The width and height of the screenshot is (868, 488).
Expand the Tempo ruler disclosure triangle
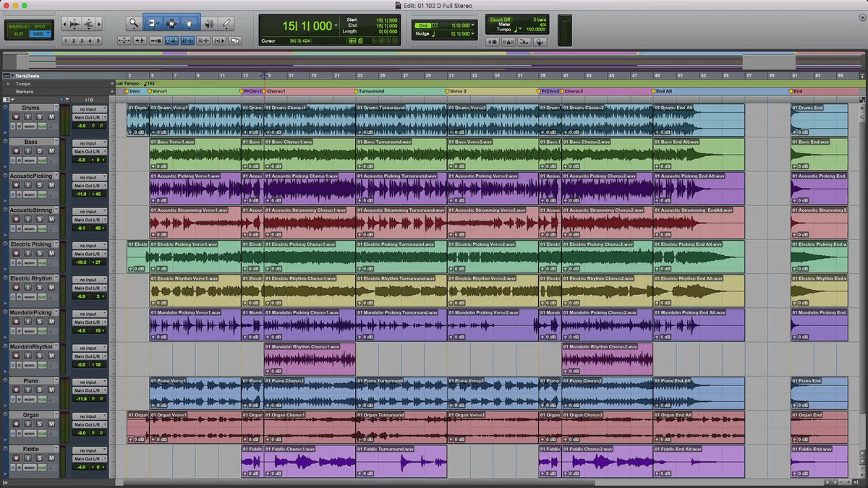[8, 83]
